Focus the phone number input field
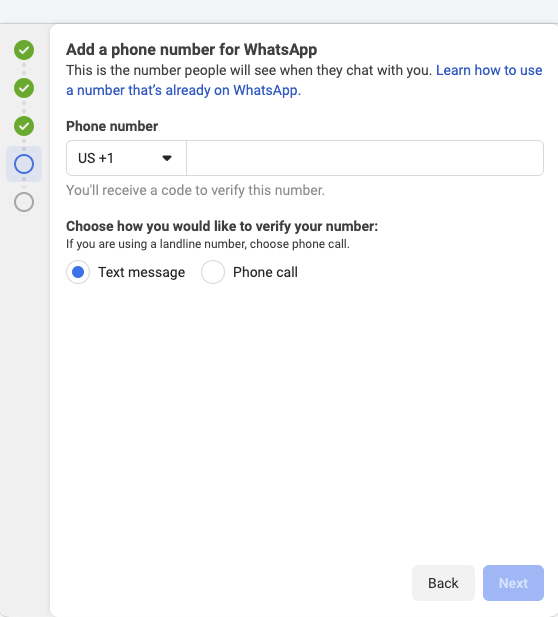This screenshot has height=617, width=558. (x=365, y=158)
